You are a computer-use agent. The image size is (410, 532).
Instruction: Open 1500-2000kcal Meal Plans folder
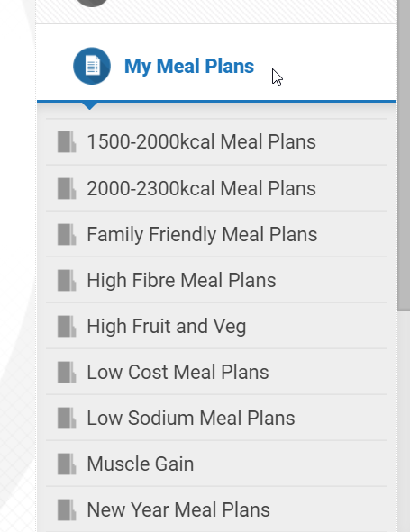[x=217, y=142]
